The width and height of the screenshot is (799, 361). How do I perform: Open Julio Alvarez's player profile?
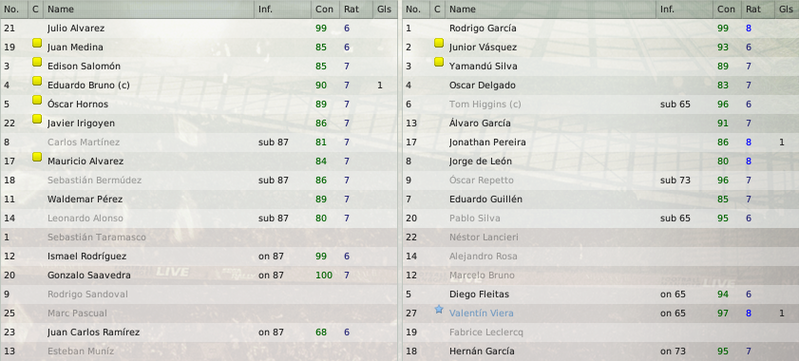[75, 28]
